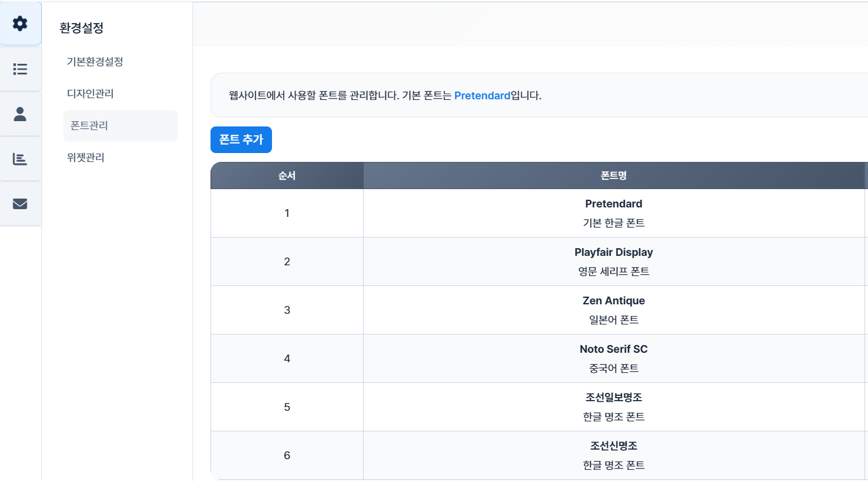Screen dimensions: 868x481
Task: Open the 디자인관리 menu item
Action: [x=90, y=93]
